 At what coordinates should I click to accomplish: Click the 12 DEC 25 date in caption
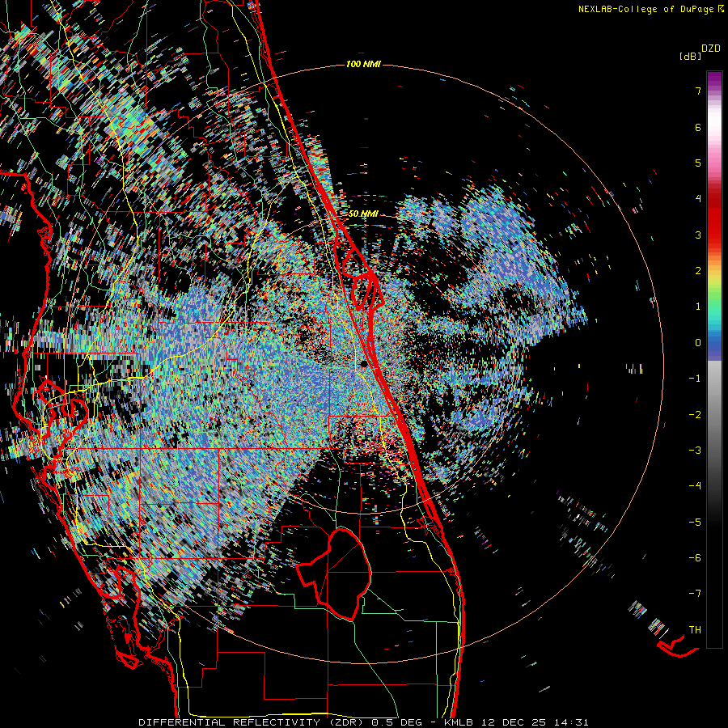pyautogui.click(x=515, y=722)
